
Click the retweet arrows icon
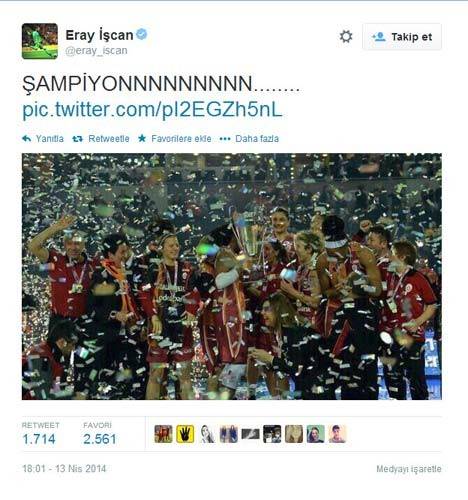(77, 139)
